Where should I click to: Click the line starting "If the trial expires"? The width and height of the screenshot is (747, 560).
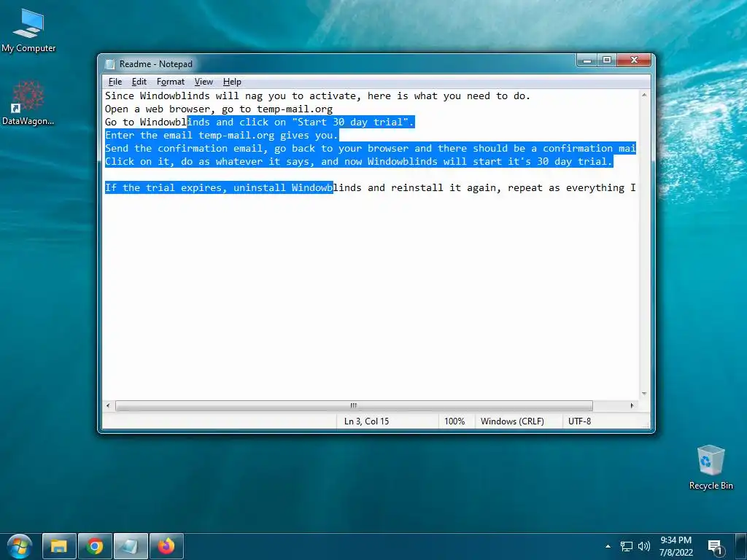point(370,187)
